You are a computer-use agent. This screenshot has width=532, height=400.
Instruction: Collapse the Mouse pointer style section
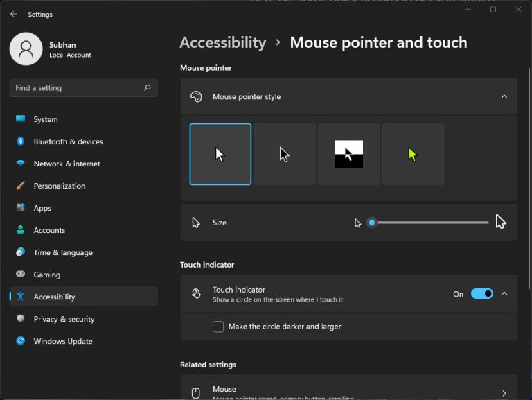click(x=504, y=97)
